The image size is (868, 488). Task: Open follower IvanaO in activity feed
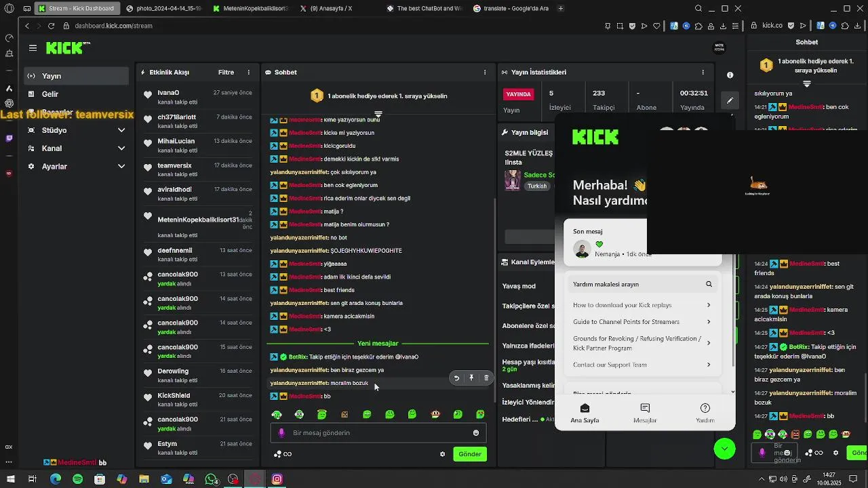pyautogui.click(x=198, y=97)
